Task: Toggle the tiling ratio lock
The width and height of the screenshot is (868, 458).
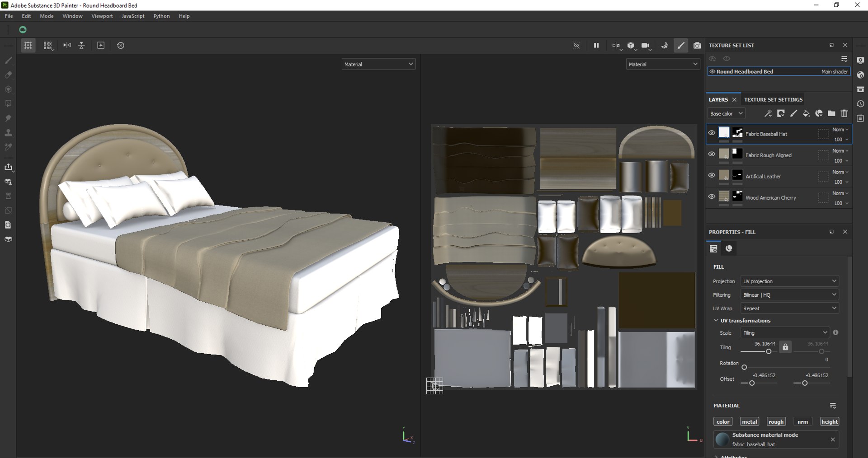Action: click(785, 347)
